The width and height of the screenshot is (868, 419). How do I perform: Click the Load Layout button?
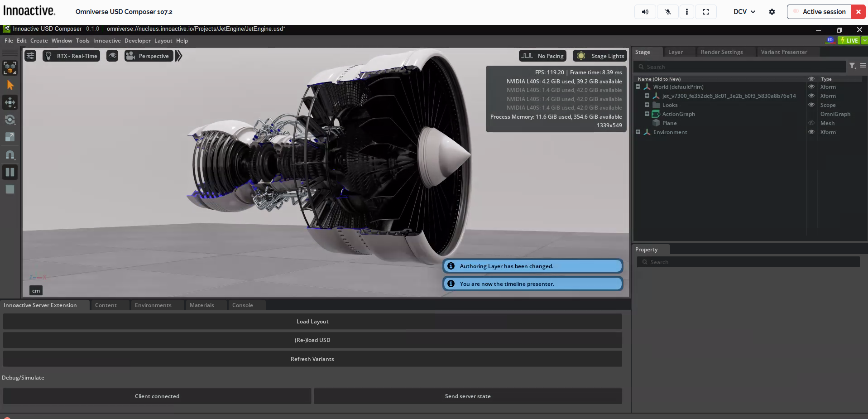[312, 321]
